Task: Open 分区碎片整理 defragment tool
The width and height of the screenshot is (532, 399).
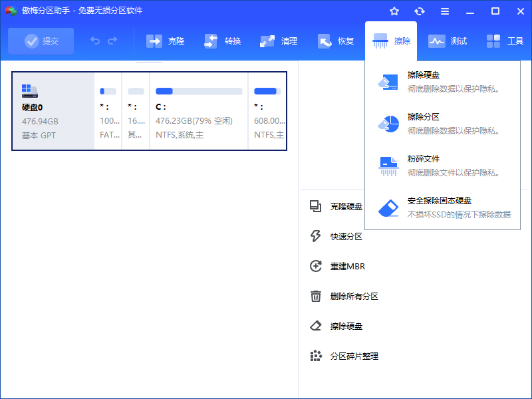Action: 352,356
